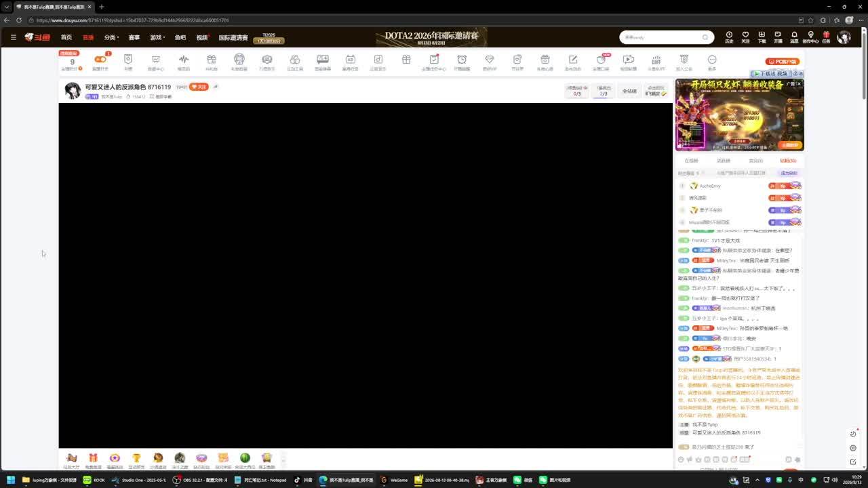Viewport: 868px width, 488px height.
Task: Click the black video player area
Action: pyautogui.click(x=366, y=275)
